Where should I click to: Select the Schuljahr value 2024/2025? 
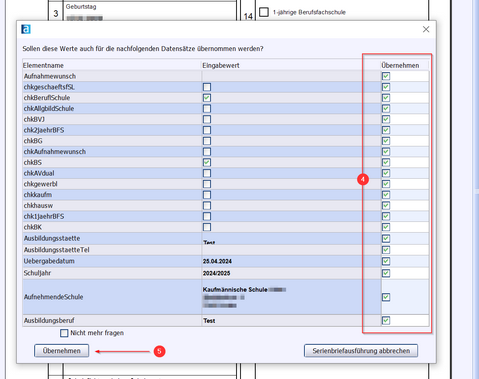[216, 273]
